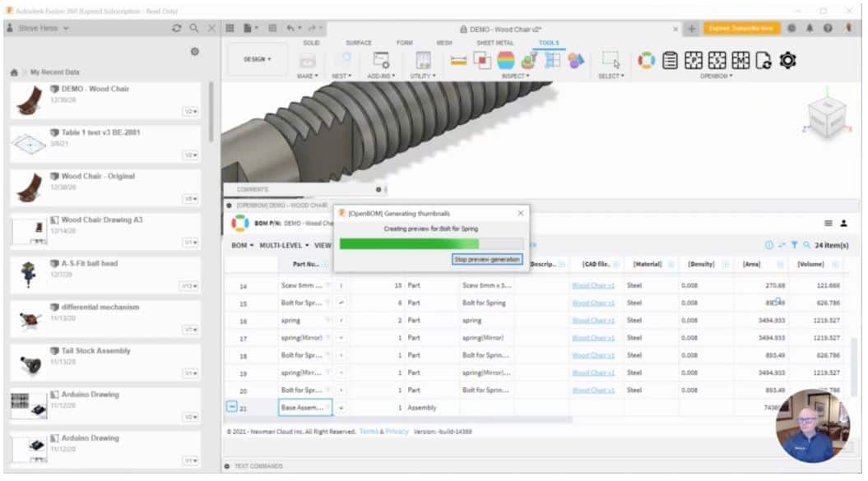
Task: Click the view cube in the viewport
Action: [827, 117]
